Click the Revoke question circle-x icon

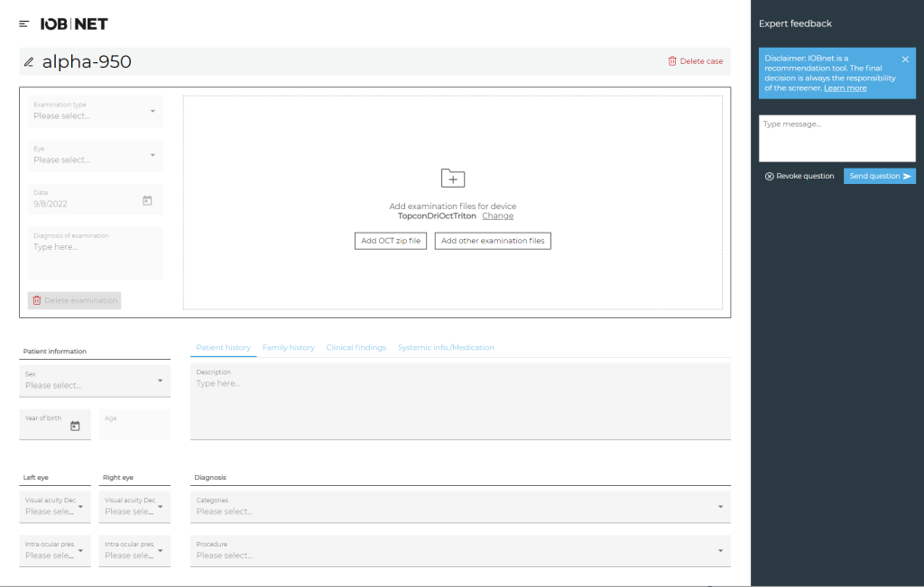[x=769, y=176]
